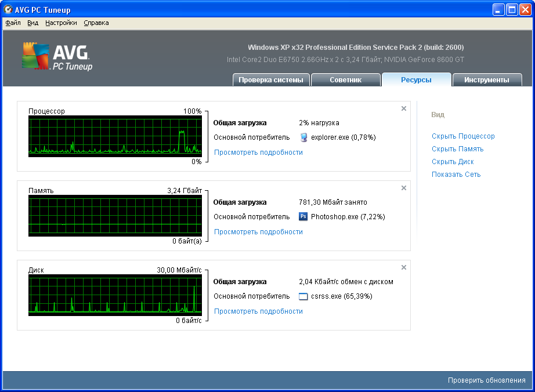This screenshot has width=535, height=392.
Task: Click the Windows XP x32 system info line
Action: tap(356, 48)
